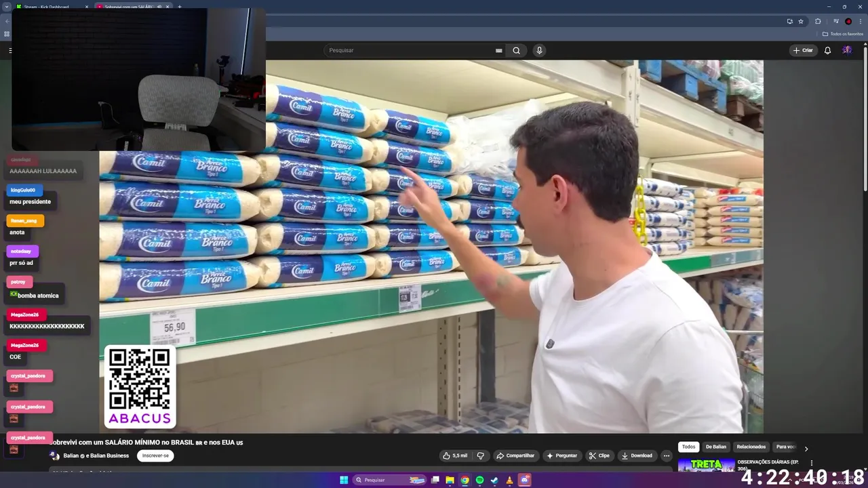868x488 pixels.
Task: Dislike the video with the thumbs-down icon
Action: (481, 455)
